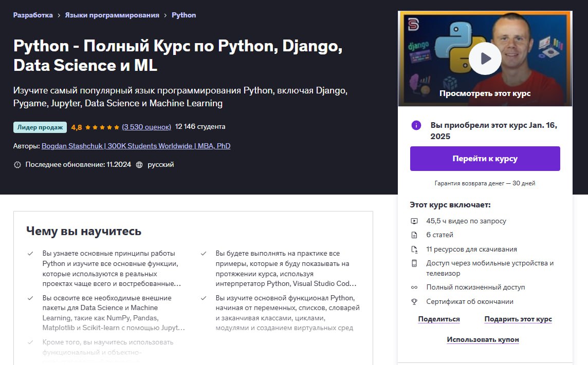Click the checkmark beside "Вы будете выполнять на практике"
This screenshot has width=588, height=365.
click(204, 254)
